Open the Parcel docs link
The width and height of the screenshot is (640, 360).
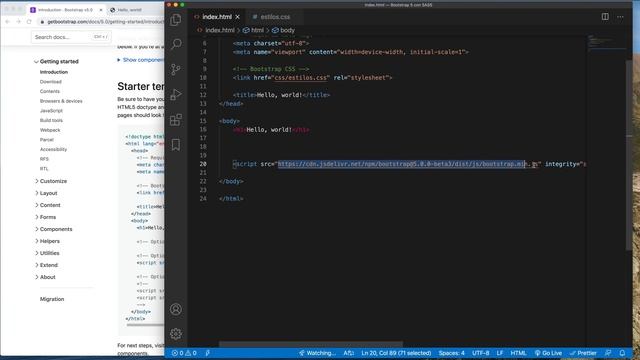(x=47, y=140)
